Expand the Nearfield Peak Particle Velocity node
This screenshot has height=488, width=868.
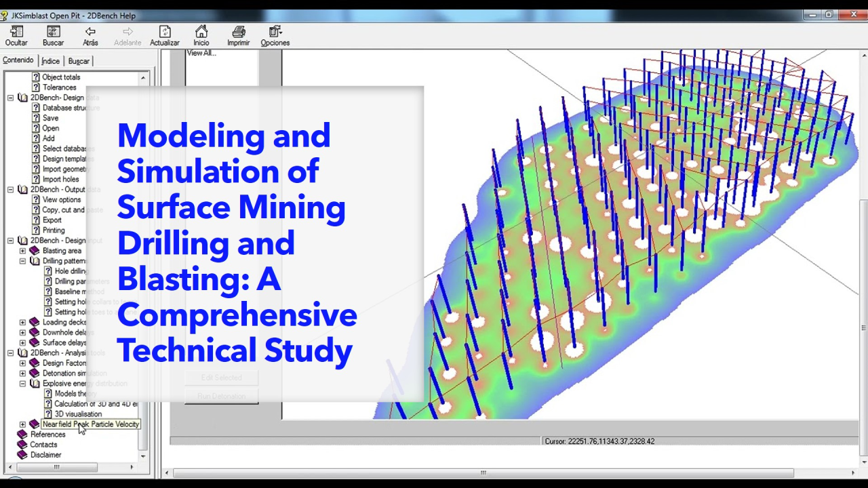point(22,424)
